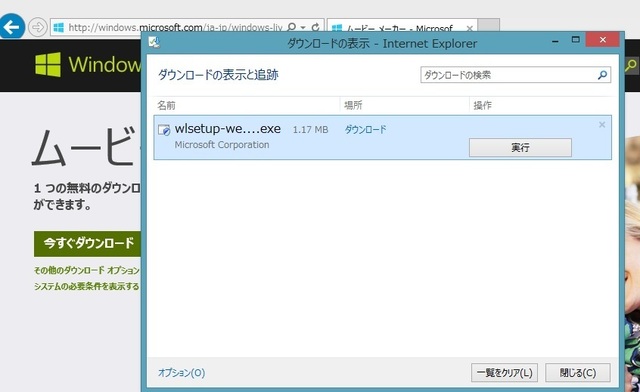
Task: Click the download dialog title bar icon
Action: (154, 42)
